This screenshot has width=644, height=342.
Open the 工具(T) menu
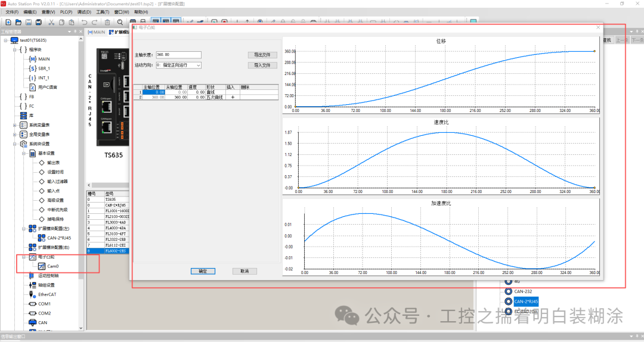[103, 12]
